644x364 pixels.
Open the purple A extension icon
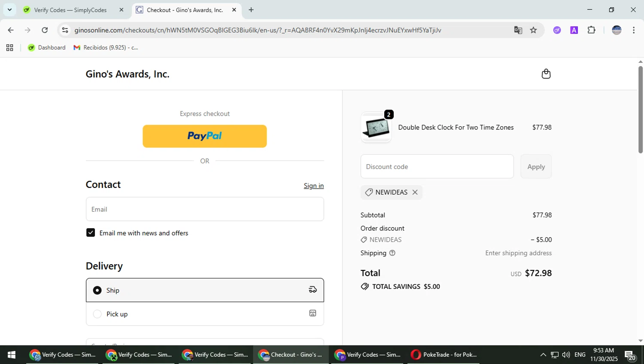click(x=574, y=30)
